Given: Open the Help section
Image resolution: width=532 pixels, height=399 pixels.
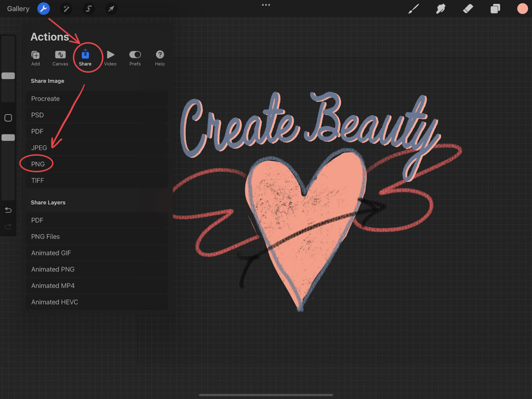Looking at the screenshot, I should tap(160, 57).
